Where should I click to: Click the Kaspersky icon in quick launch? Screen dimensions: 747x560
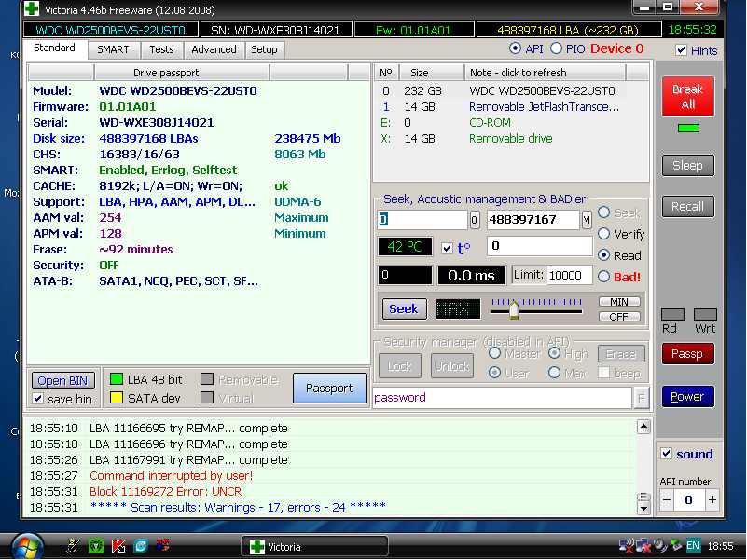click(118, 545)
